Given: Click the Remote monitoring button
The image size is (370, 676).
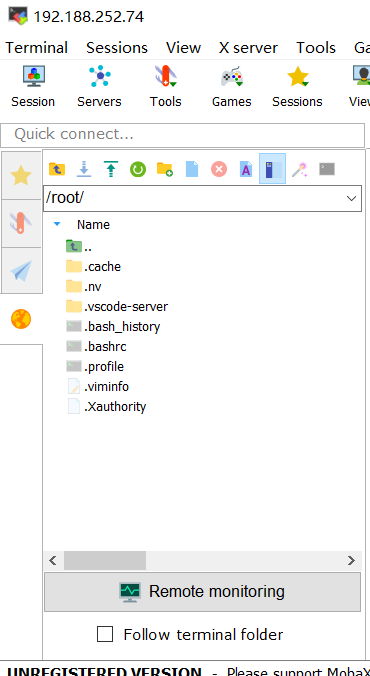Looking at the screenshot, I should tap(202, 592).
